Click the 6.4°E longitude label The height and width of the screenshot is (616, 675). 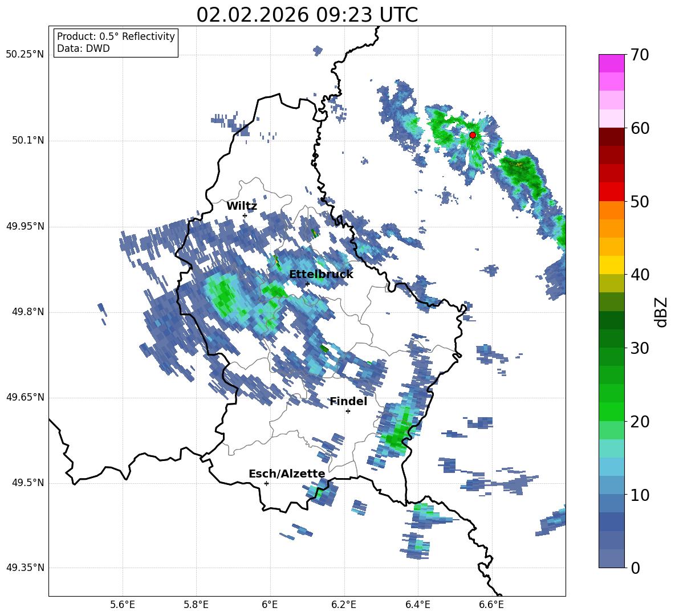click(x=417, y=605)
